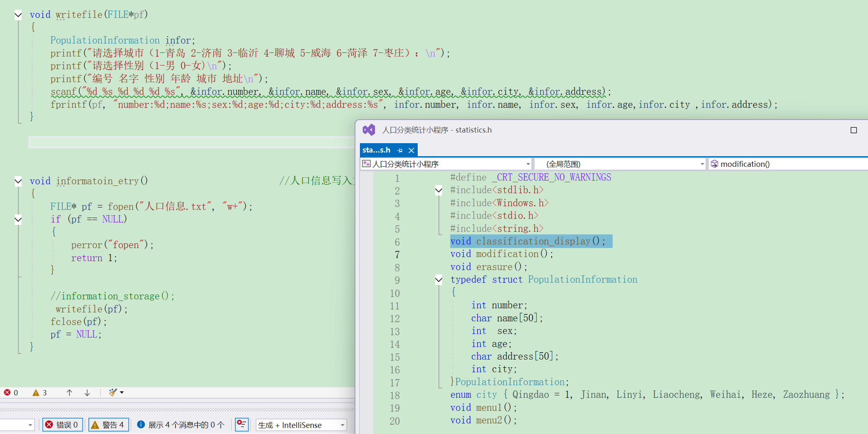Toggle the messages filter 展示 4 个消息中的 0 个

pyautogui.click(x=181, y=425)
